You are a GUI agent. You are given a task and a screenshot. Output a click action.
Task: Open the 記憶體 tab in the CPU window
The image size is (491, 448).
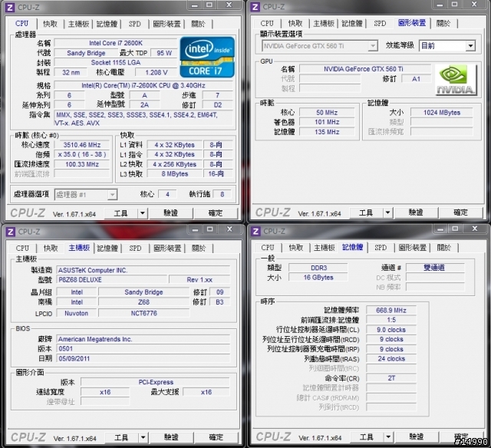[x=107, y=24]
